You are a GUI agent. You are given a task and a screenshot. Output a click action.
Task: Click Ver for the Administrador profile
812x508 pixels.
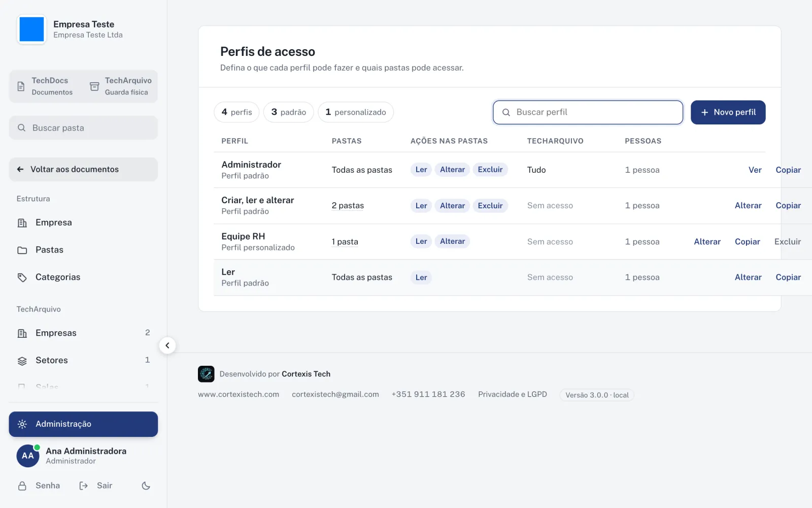(755, 170)
